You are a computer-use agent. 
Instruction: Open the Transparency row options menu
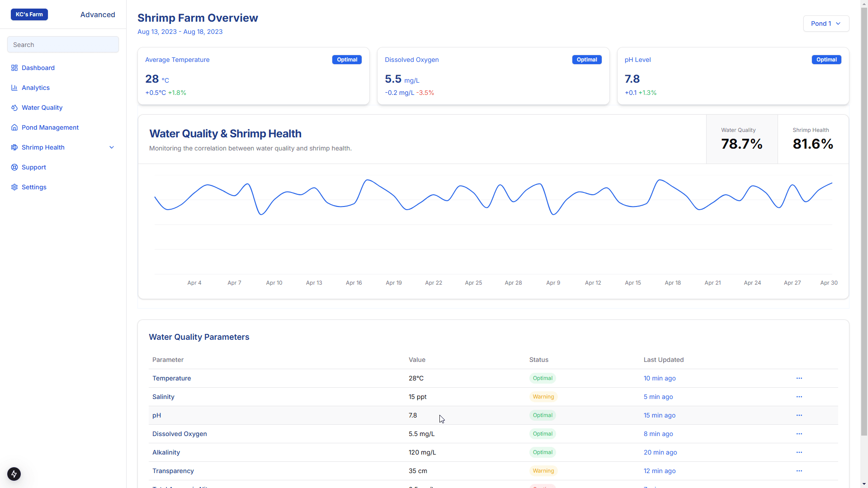pyautogui.click(x=799, y=471)
